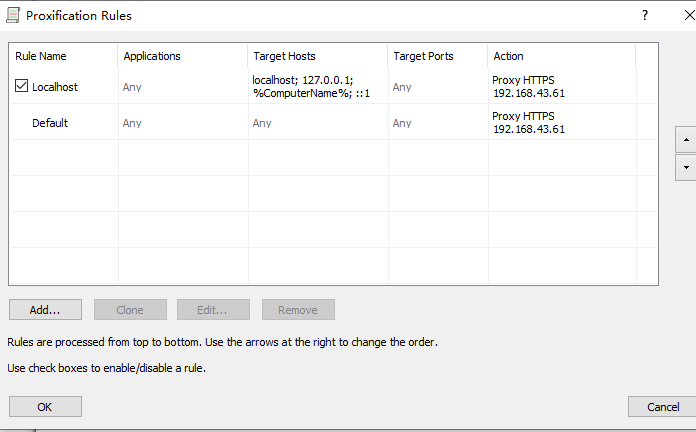Click Any in the Localhost rule's Applications cell

coord(132,87)
